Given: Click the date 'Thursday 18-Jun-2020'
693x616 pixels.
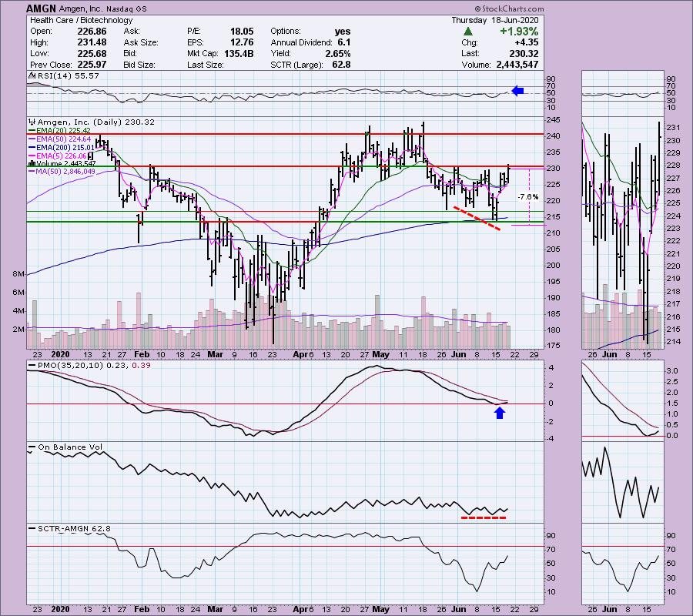Looking at the screenshot, I should 495,20.
